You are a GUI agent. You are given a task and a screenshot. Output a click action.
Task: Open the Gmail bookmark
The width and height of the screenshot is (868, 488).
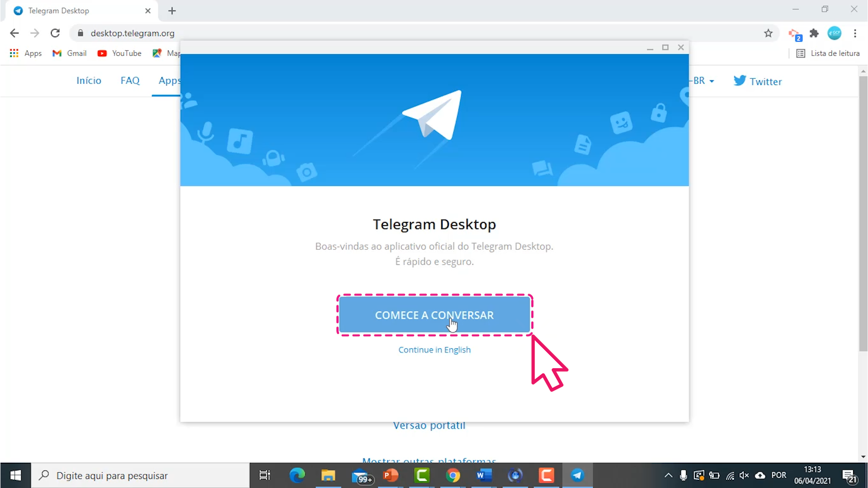click(69, 53)
